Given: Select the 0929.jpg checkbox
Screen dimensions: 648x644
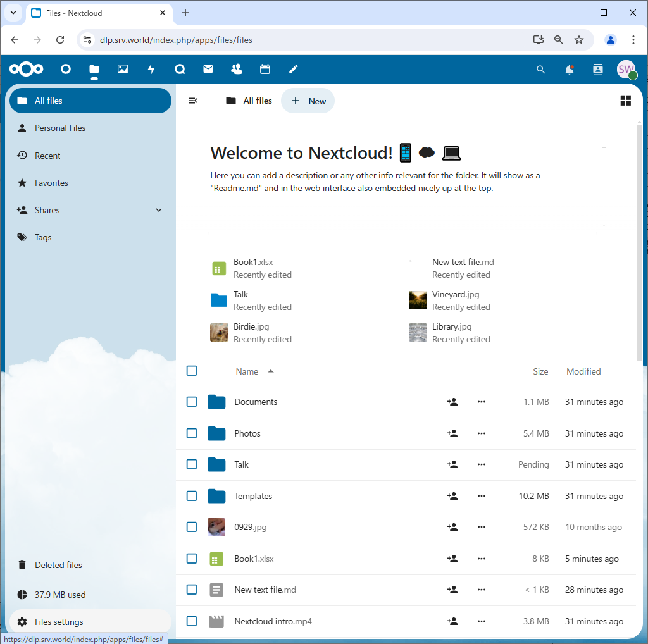Looking at the screenshot, I should (192, 527).
